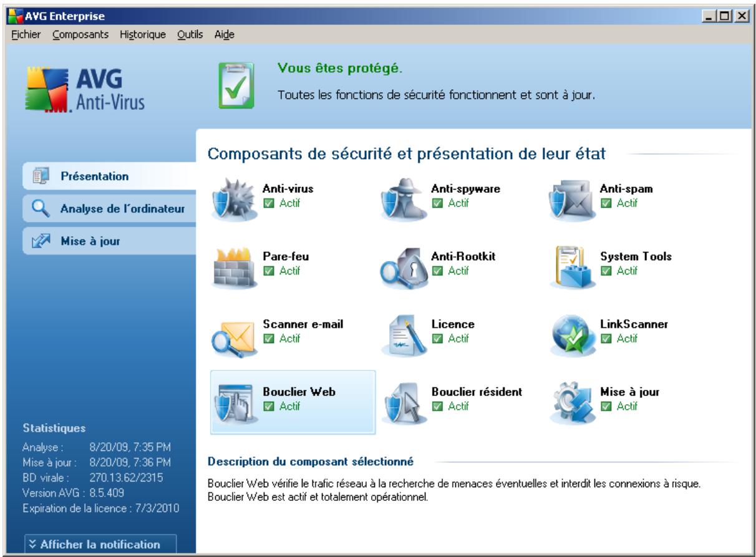Click the Actif status under Mise à jour component

(618, 405)
